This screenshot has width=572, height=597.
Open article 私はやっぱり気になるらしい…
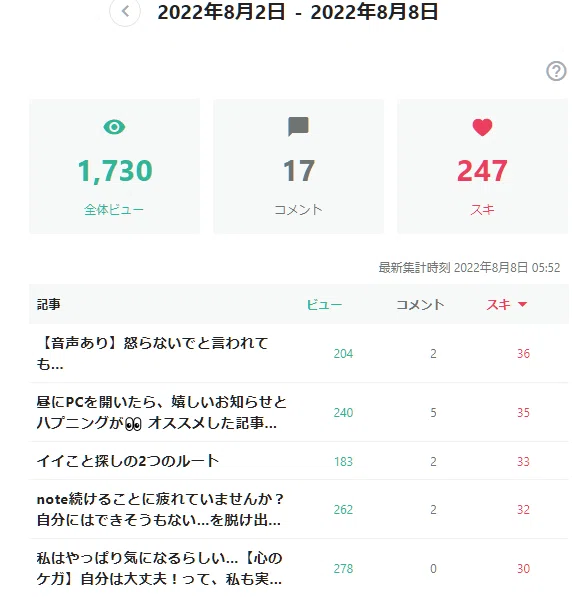tap(160, 568)
